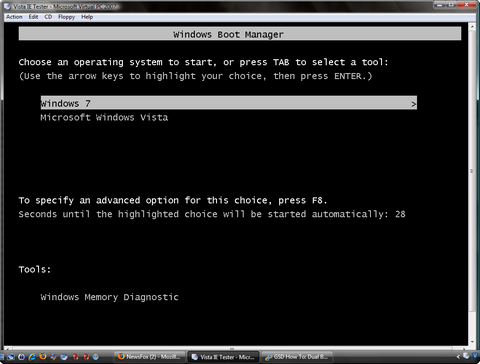Screen dimensions: 480x364
Task: Click the blue power icon in Quick Launch
Action: click(x=22, y=357)
